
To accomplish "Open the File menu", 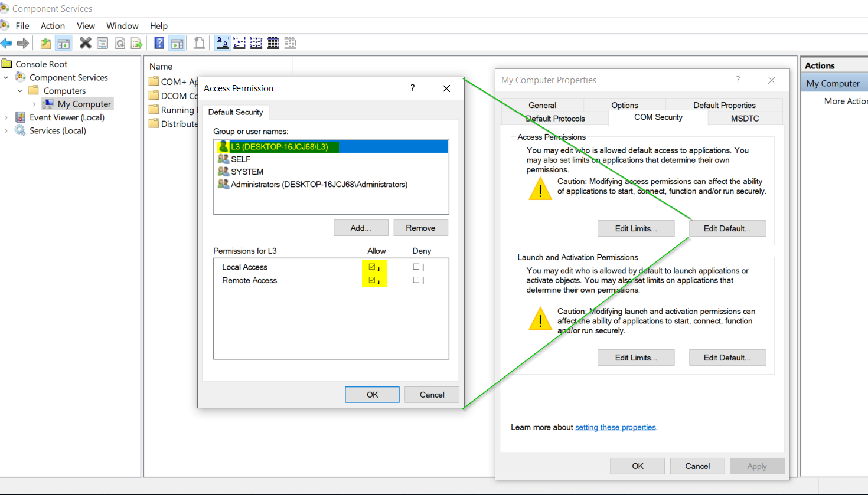I will pyautogui.click(x=22, y=26).
